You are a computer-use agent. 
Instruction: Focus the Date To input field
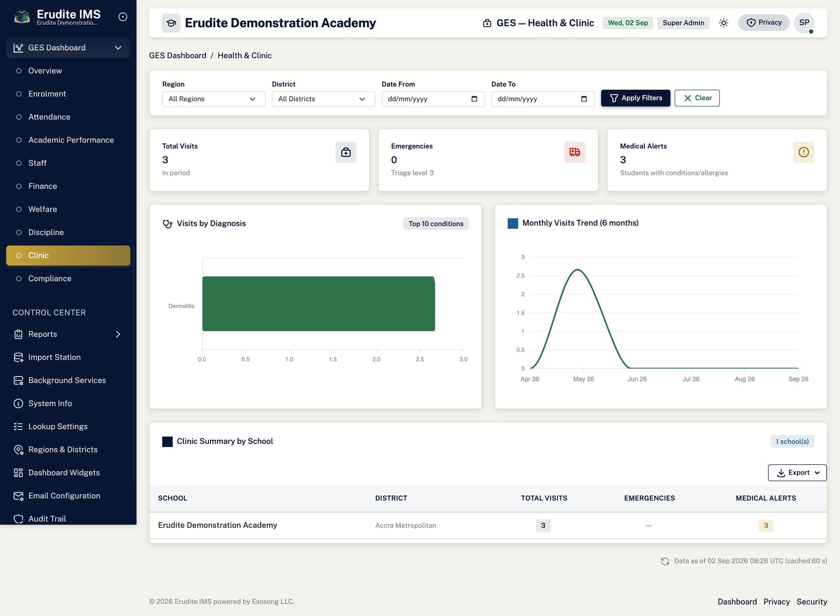(543, 99)
